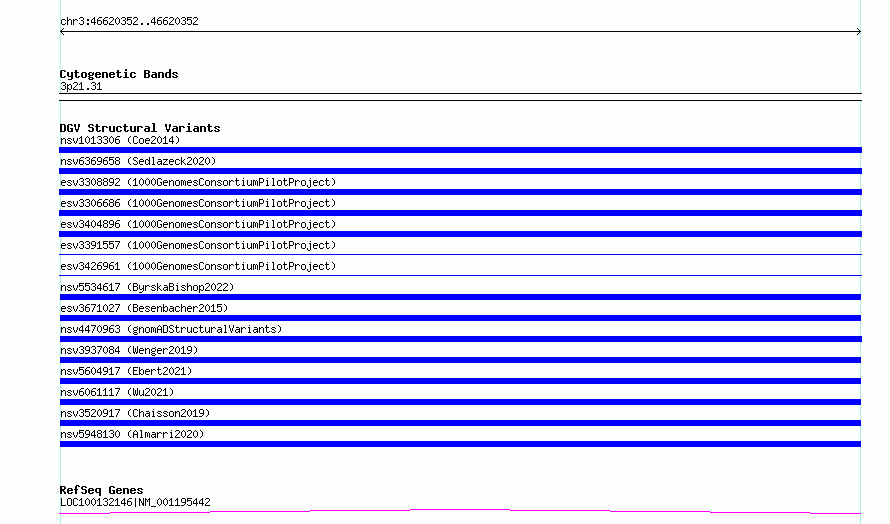Click the blue bar under nsv3520917
Image resolution: width=890 pixels, height=524 pixels.
point(460,423)
